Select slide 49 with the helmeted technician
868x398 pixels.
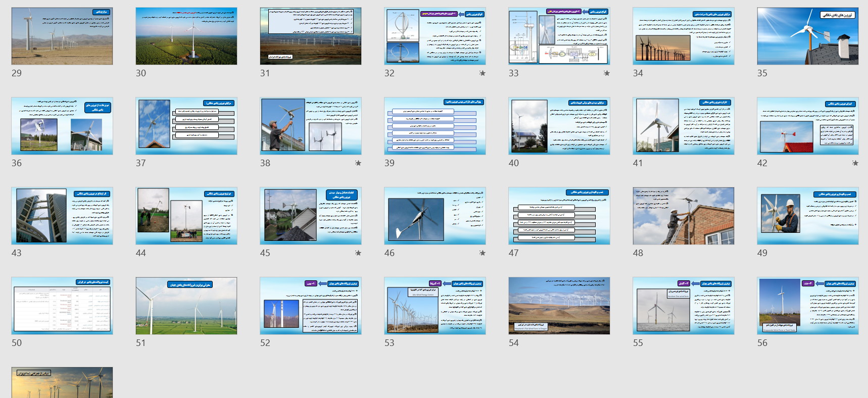pyautogui.click(x=807, y=216)
